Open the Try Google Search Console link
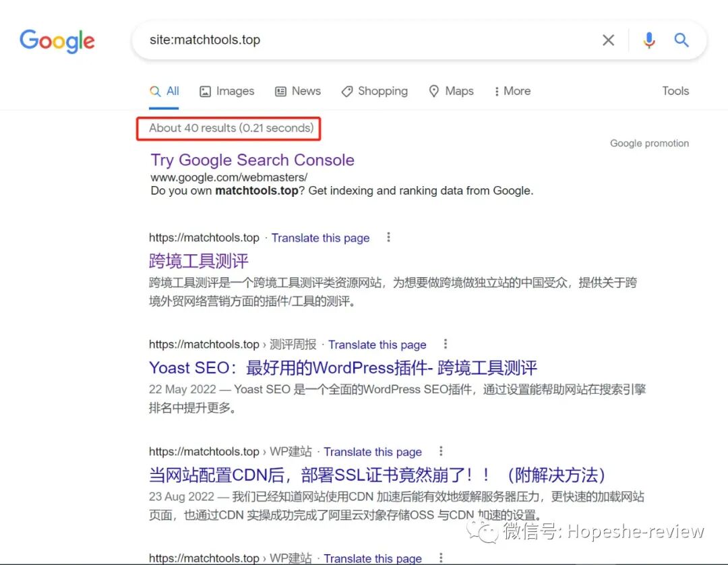Screen dimensions: 728x565 251,160
